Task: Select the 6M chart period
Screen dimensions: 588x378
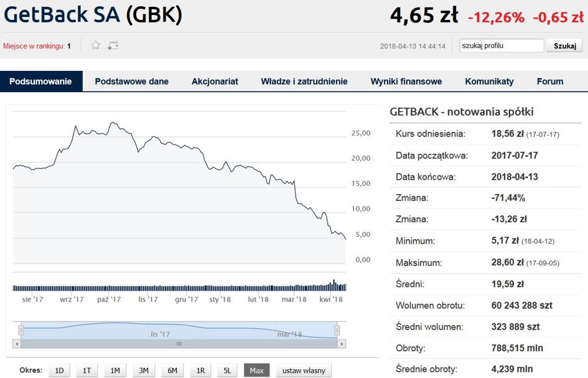Action: click(x=172, y=370)
